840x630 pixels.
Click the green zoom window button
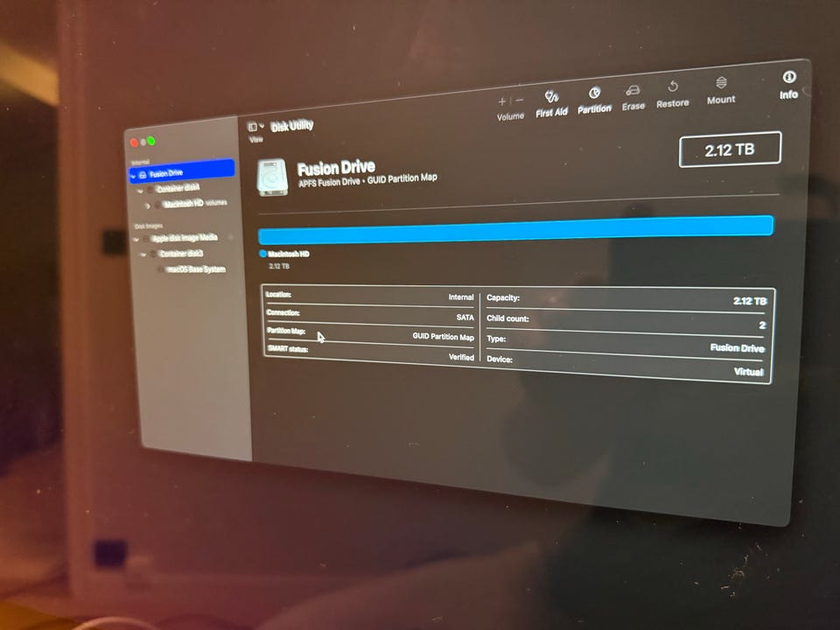151,141
